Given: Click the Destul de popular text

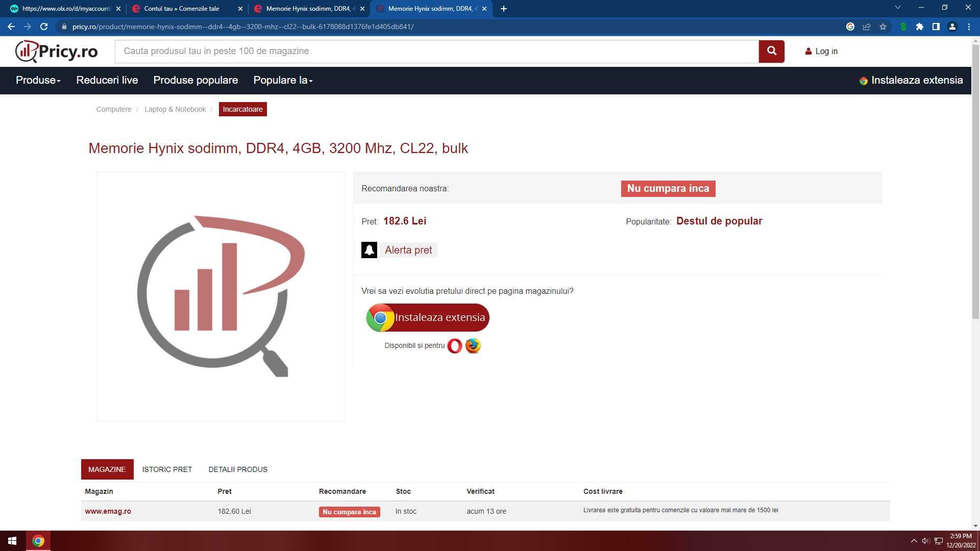Looking at the screenshot, I should click(719, 221).
